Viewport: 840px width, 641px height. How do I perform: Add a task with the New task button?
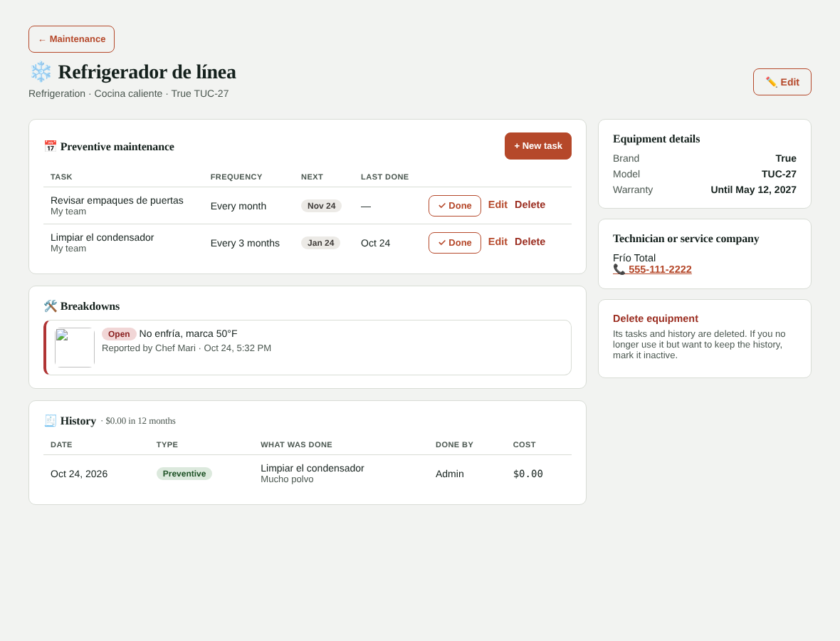coord(538,146)
